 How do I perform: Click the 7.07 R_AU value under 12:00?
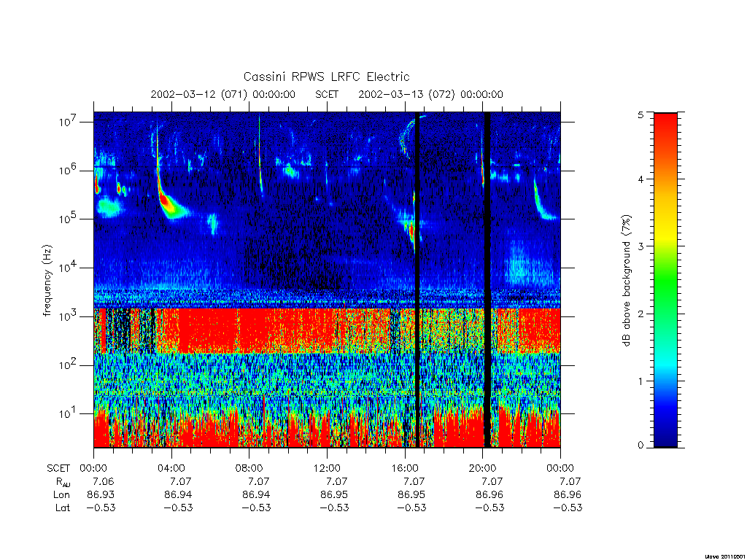tap(337, 481)
